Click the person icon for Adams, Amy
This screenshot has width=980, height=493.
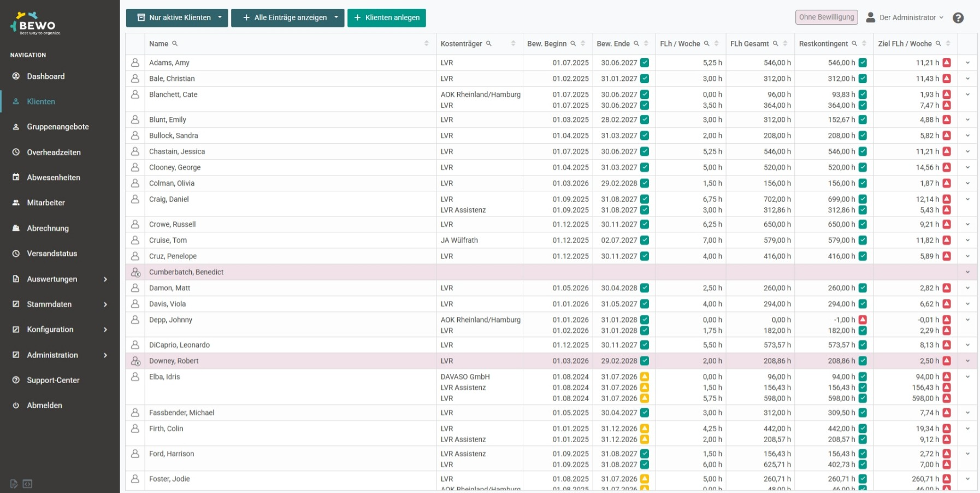click(135, 63)
